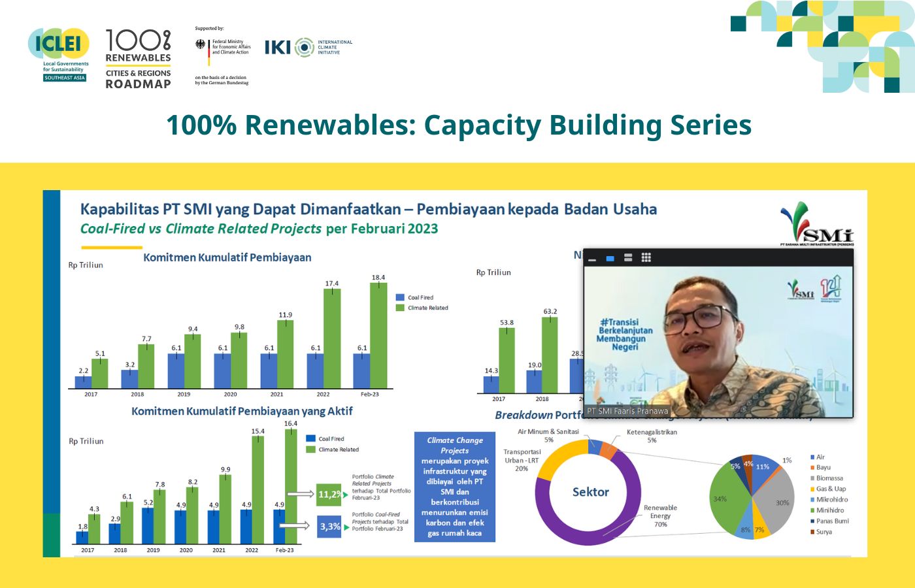Viewport: 915px width, 588px height.
Task: Click the 18.4 Feb-23 green bar in top chart
Action: tap(378, 335)
